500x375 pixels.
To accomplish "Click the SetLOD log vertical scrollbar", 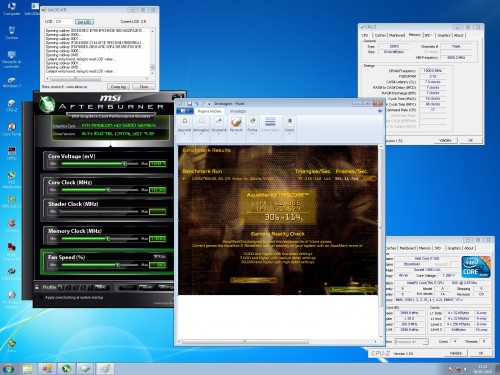I will tap(152, 52).
